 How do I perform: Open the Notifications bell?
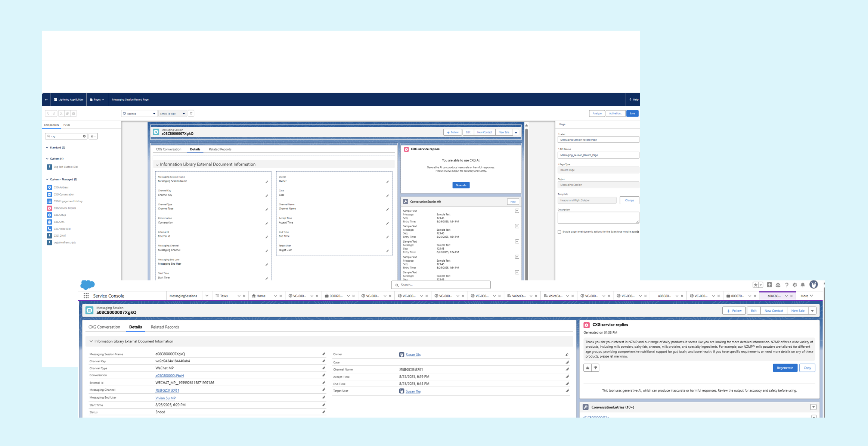pyautogui.click(x=803, y=285)
